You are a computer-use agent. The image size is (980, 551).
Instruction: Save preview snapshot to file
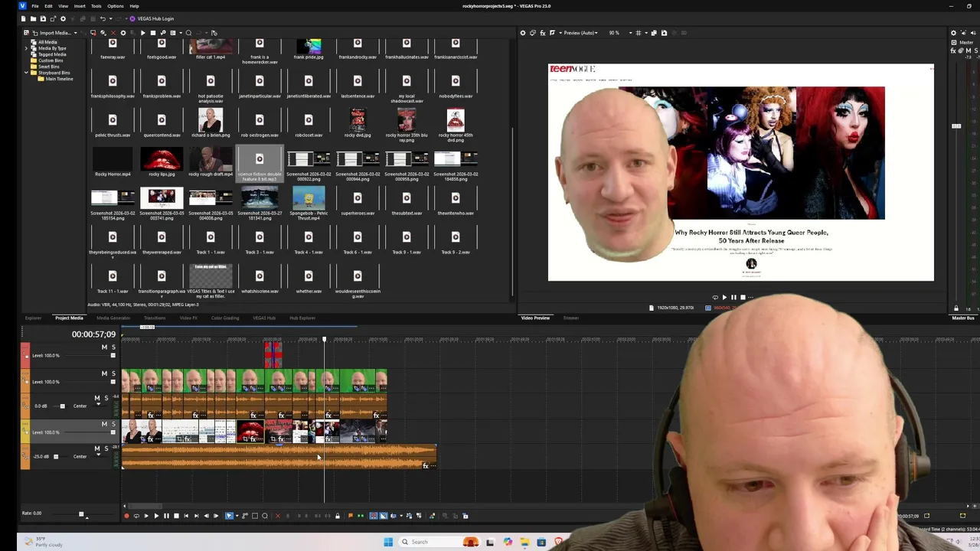664,33
